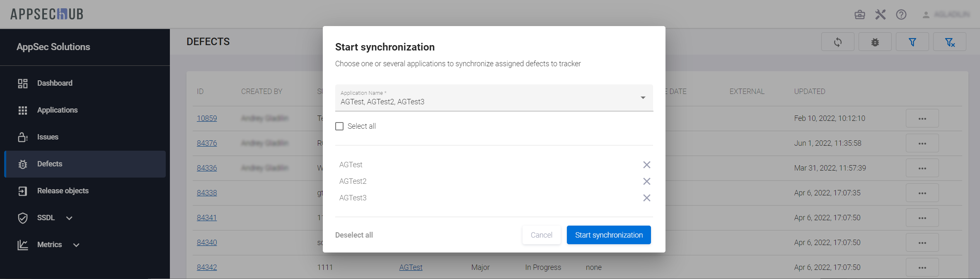
Task: Open the briefcase icon in top header
Action: coord(860,15)
